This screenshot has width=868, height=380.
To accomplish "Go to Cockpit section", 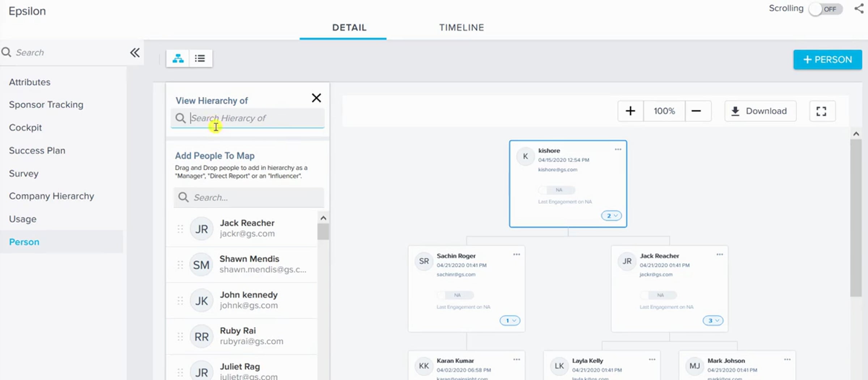I will [25, 128].
